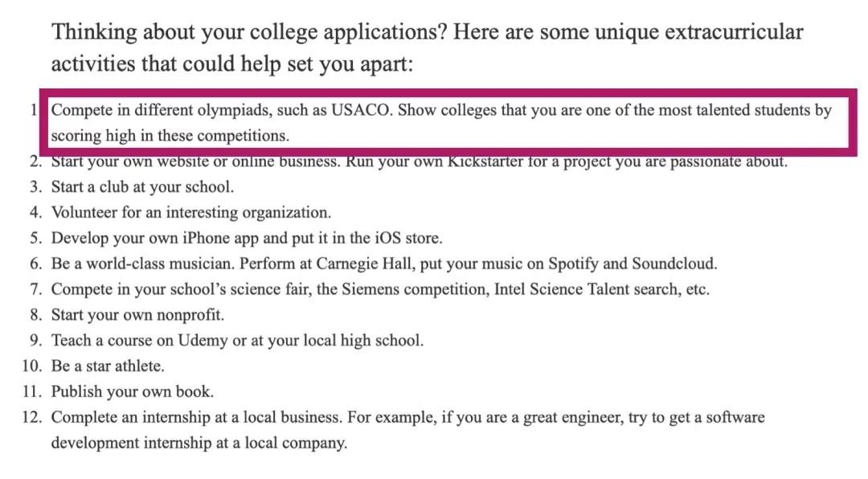The image size is (868, 479).
Task: Select 'Start your own nonprofit' line
Action: 138,314
